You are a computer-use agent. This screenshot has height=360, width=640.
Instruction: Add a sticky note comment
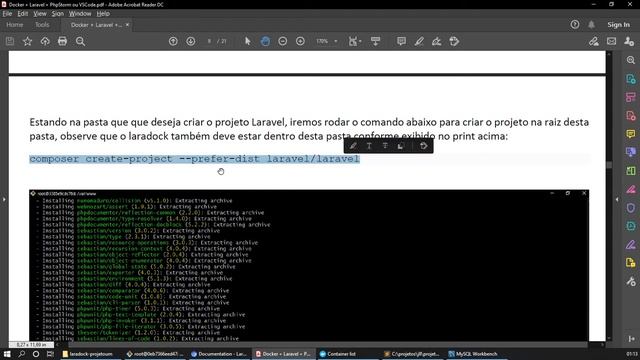point(402,41)
